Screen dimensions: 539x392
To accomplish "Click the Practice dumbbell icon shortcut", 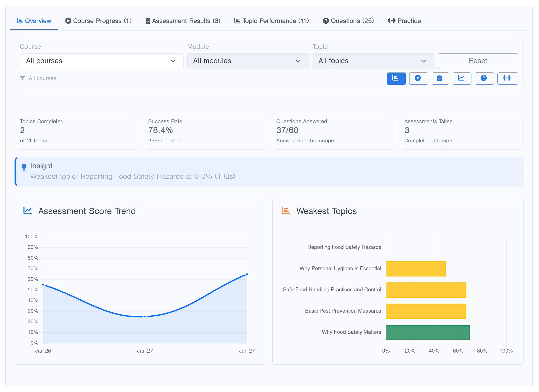I will coord(508,78).
